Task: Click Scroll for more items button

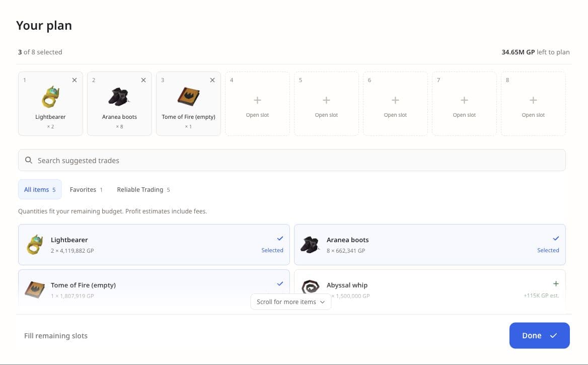Action: coord(290,302)
